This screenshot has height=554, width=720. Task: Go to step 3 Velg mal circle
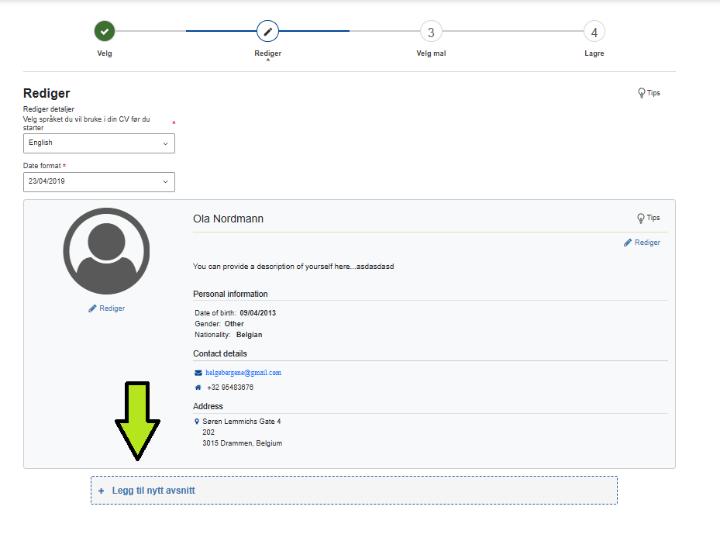[431, 32]
